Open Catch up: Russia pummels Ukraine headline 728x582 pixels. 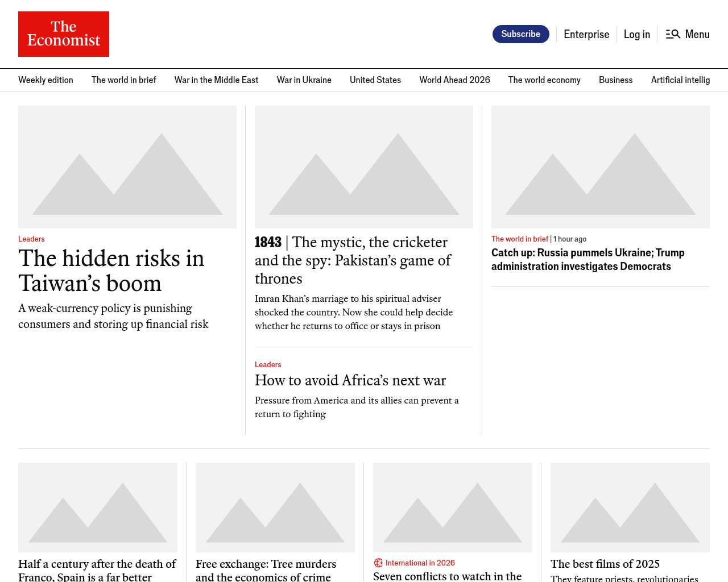click(588, 259)
